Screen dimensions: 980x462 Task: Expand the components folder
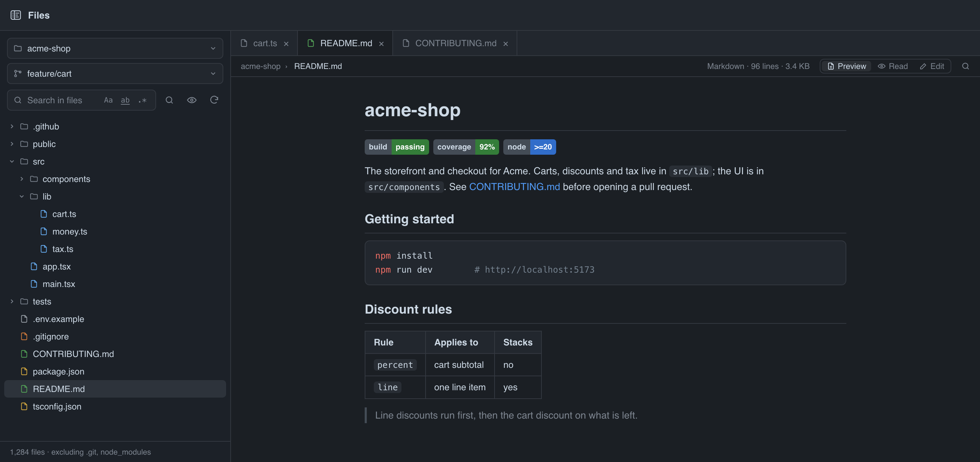coord(22,179)
